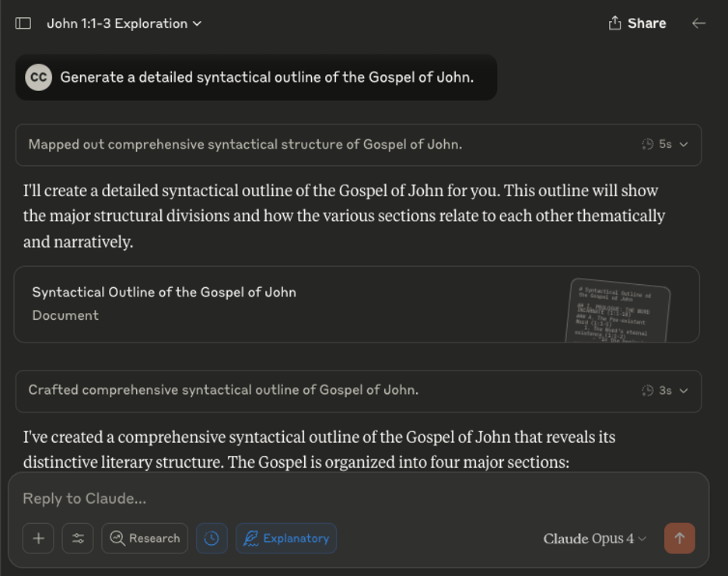Click the Share upload icon
728x576 pixels.
tap(614, 23)
